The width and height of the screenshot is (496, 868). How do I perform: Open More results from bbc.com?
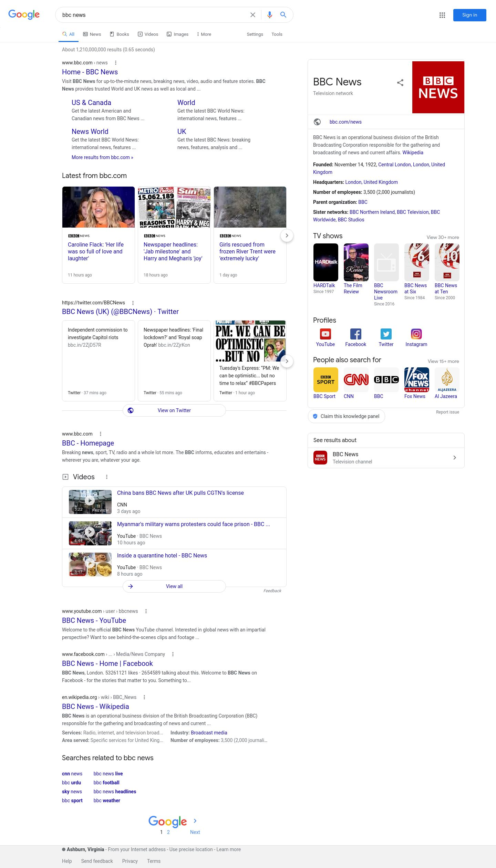click(102, 157)
